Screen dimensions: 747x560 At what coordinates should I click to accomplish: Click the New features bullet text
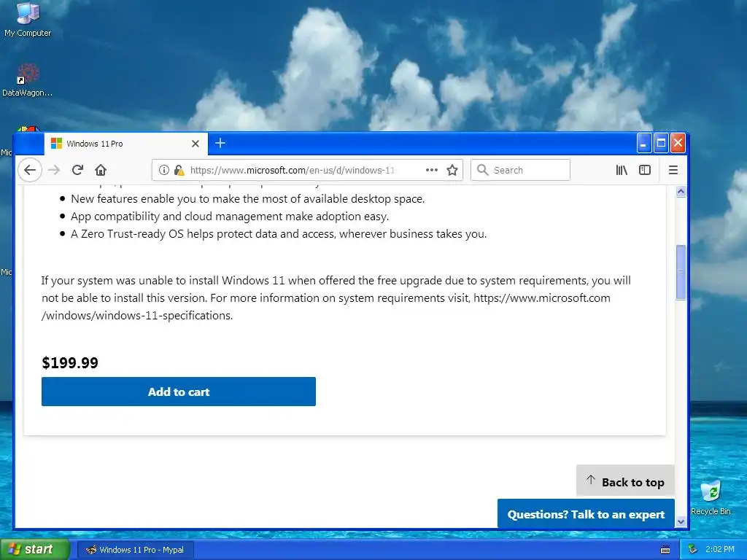pyautogui.click(x=248, y=198)
